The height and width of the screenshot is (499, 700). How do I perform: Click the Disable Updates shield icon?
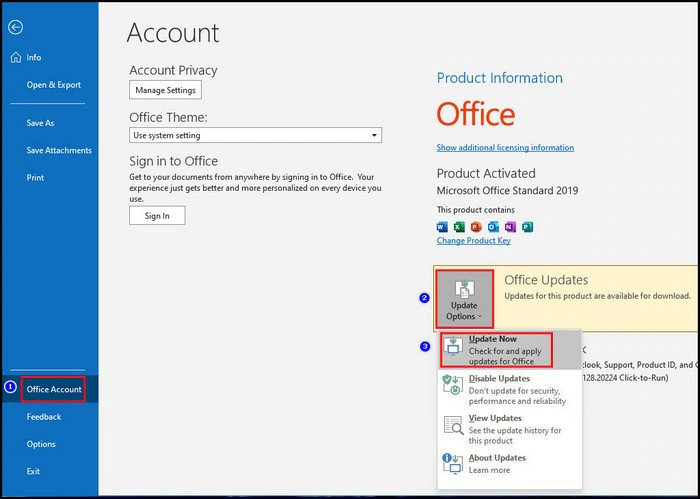click(452, 385)
